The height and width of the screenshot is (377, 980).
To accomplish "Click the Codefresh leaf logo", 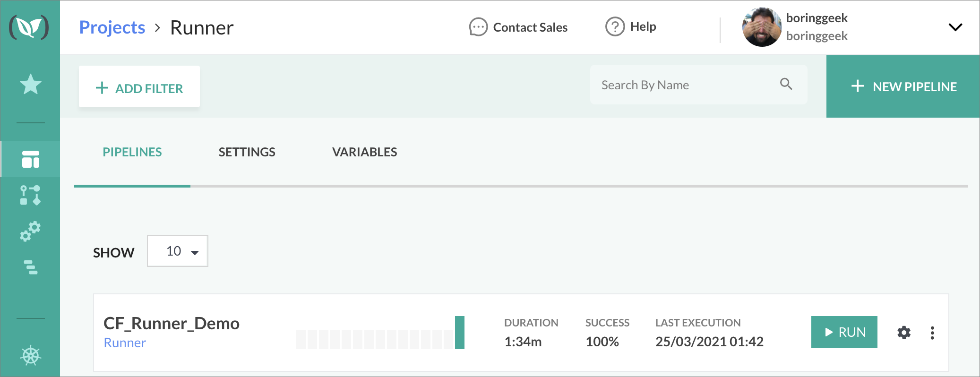I will click(29, 27).
